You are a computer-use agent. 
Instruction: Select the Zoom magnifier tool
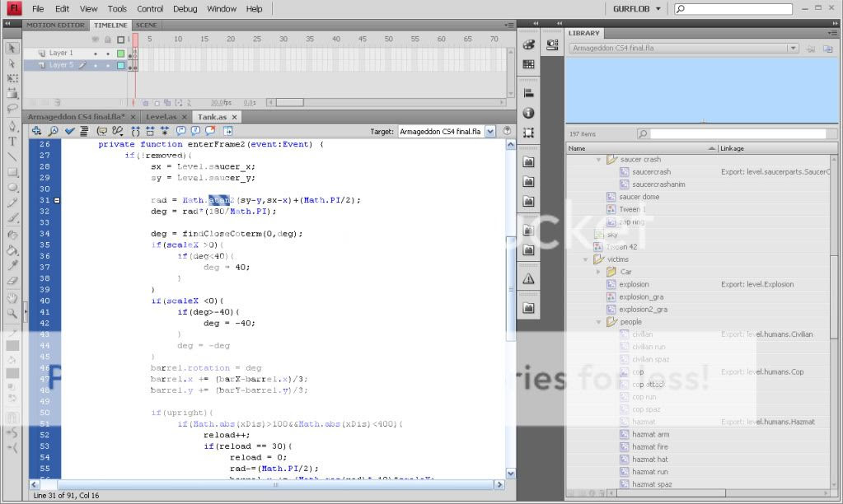pyautogui.click(x=12, y=314)
